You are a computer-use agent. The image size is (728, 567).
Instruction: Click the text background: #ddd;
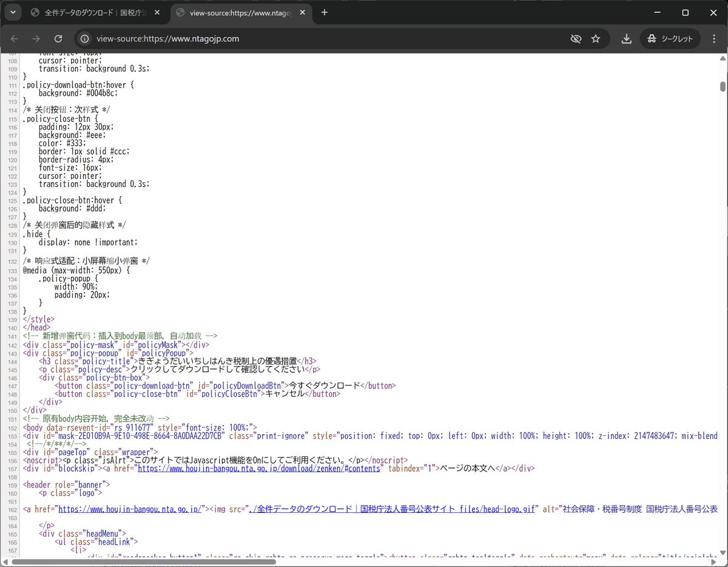tap(73, 209)
